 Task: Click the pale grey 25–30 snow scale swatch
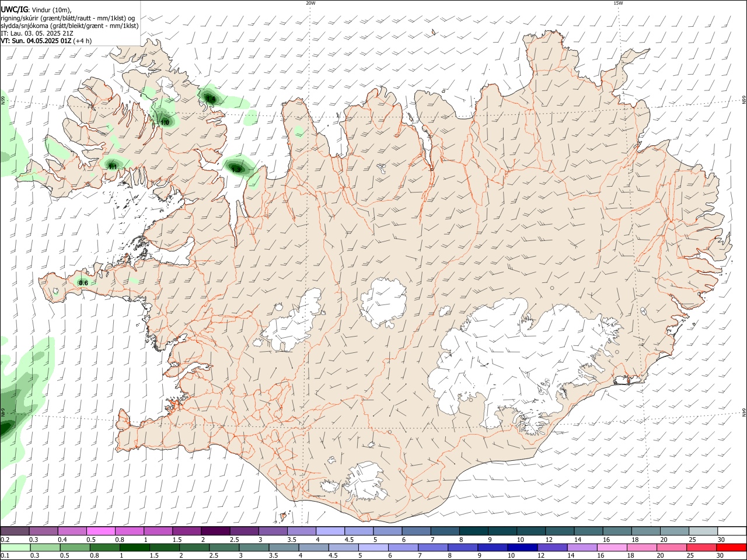703,531
